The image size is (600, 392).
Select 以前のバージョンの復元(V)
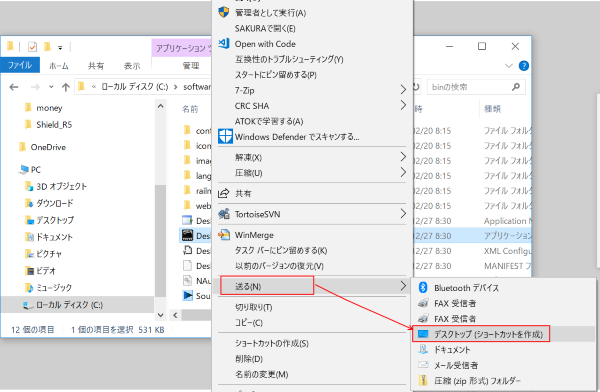[279, 266]
